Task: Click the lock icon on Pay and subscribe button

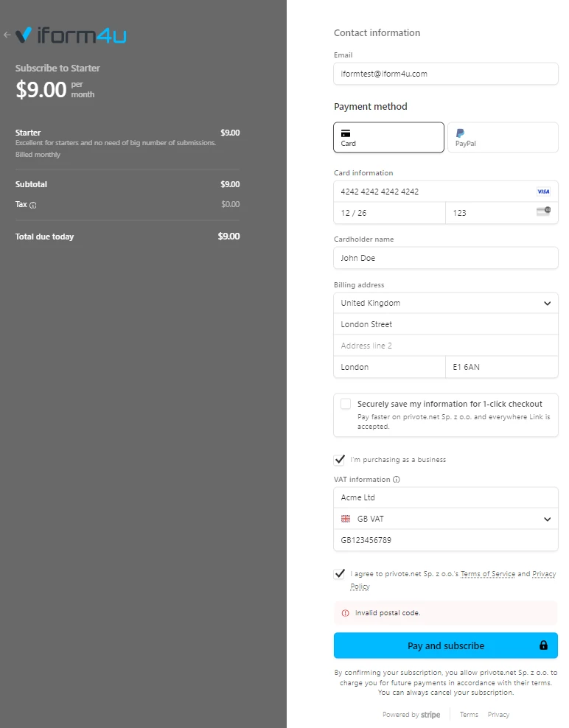Action: (x=545, y=645)
